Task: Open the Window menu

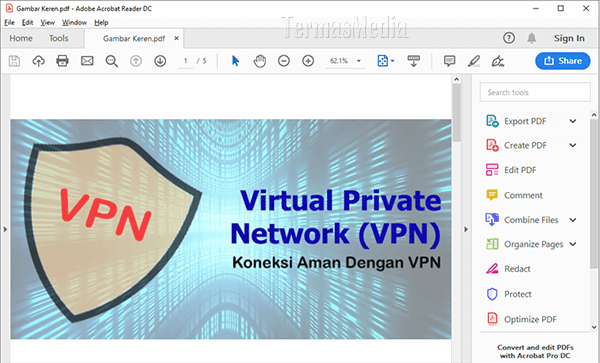Action: tap(74, 23)
